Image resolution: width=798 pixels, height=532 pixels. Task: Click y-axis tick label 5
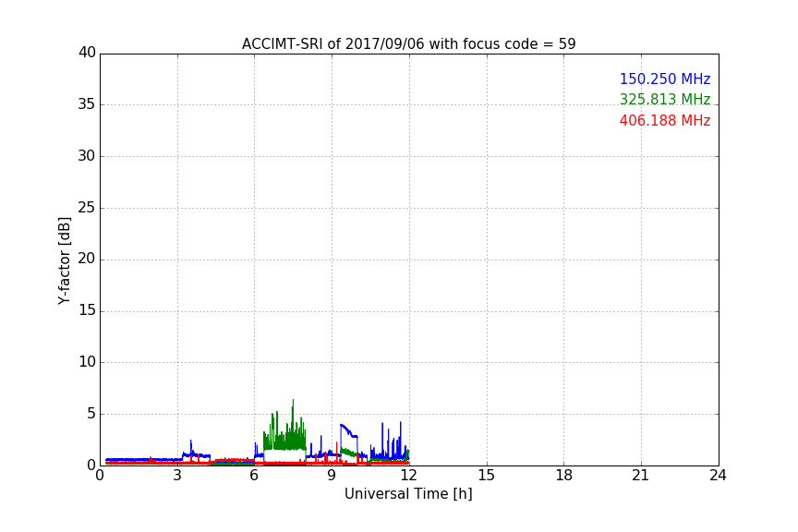pos(91,414)
